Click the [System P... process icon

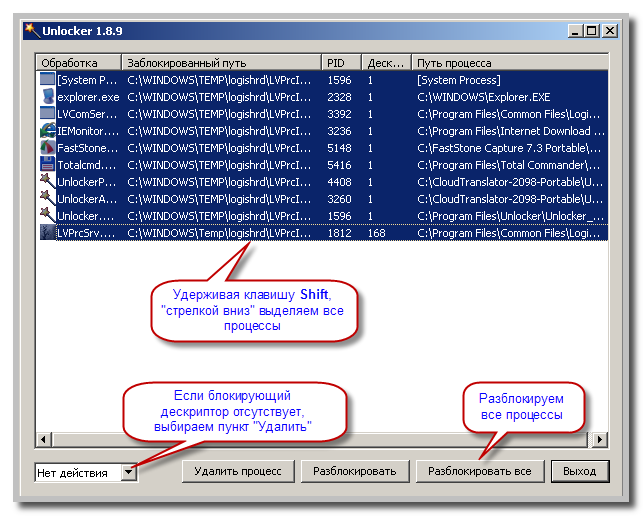[x=48, y=79]
